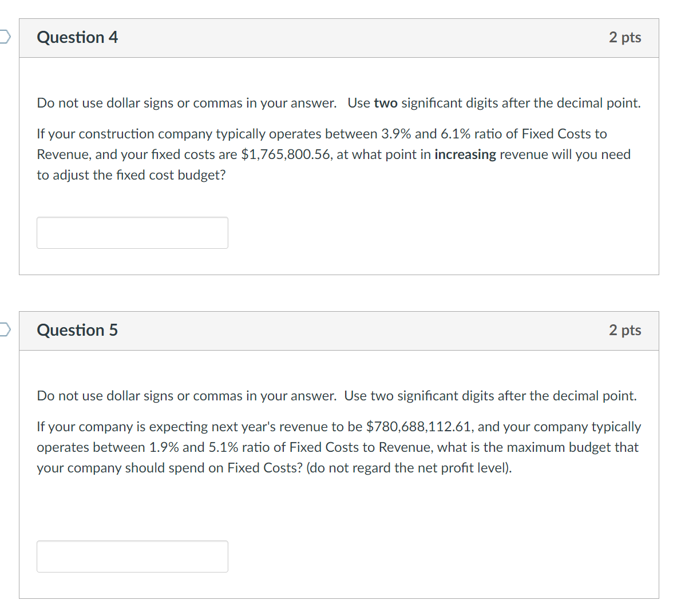Click inside Question 5's answer box
Image resolution: width=681 pixels, height=616 pixels.
point(132,555)
